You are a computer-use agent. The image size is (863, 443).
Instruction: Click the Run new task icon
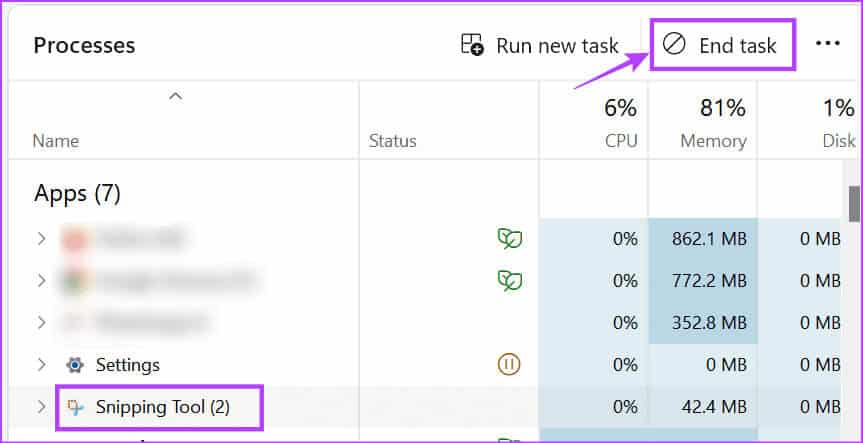(x=472, y=45)
